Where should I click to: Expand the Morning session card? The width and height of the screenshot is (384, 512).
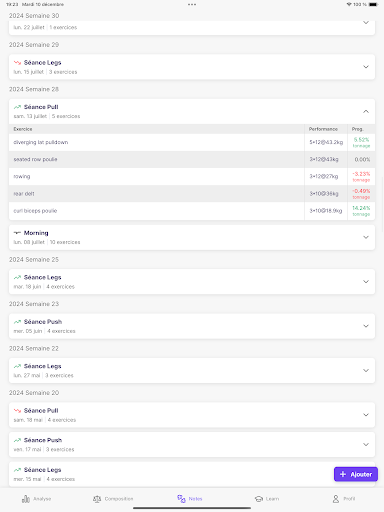point(192,237)
